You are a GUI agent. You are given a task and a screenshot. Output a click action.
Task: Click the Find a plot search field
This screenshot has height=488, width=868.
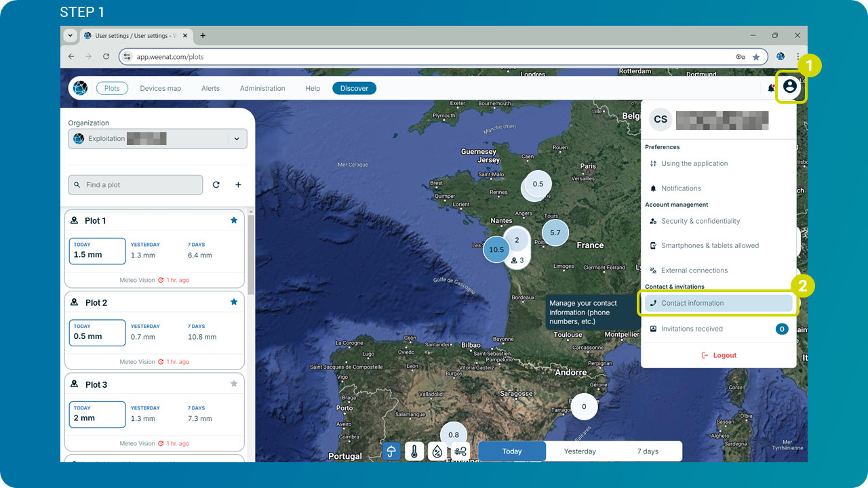135,184
